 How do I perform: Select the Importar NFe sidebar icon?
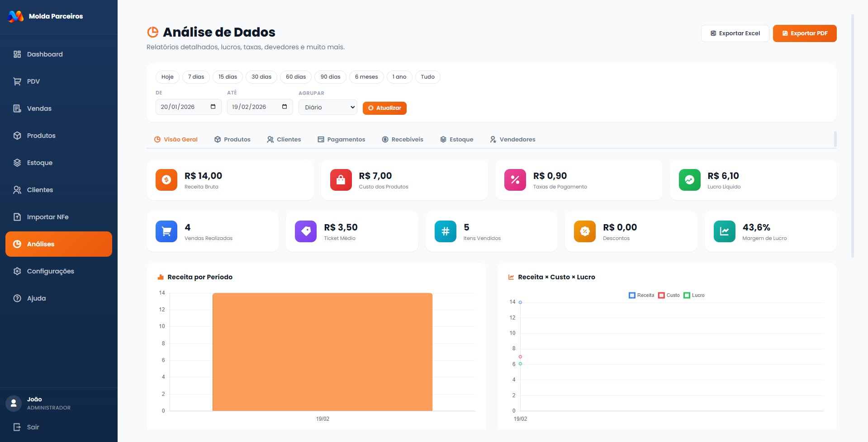point(17,217)
